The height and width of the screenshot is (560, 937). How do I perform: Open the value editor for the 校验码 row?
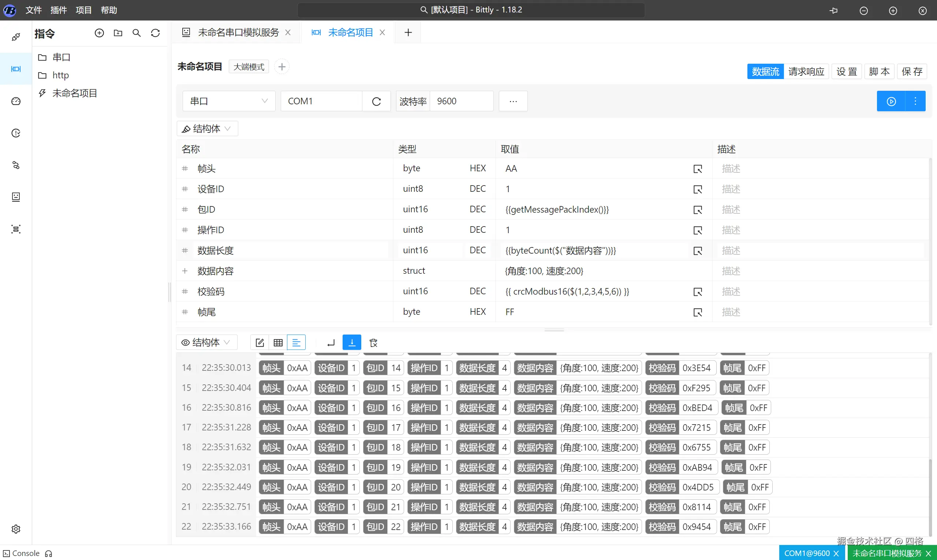(697, 292)
